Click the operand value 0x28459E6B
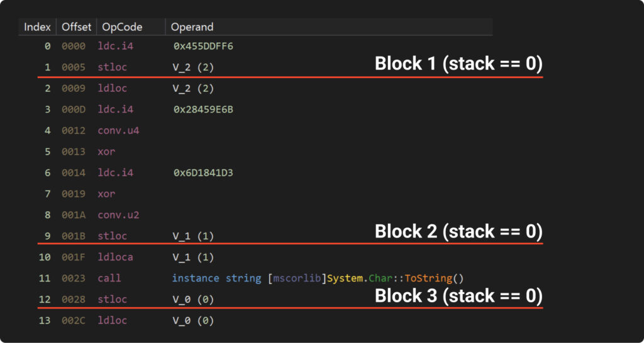This screenshot has width=644, height=343. pos(204,109)
